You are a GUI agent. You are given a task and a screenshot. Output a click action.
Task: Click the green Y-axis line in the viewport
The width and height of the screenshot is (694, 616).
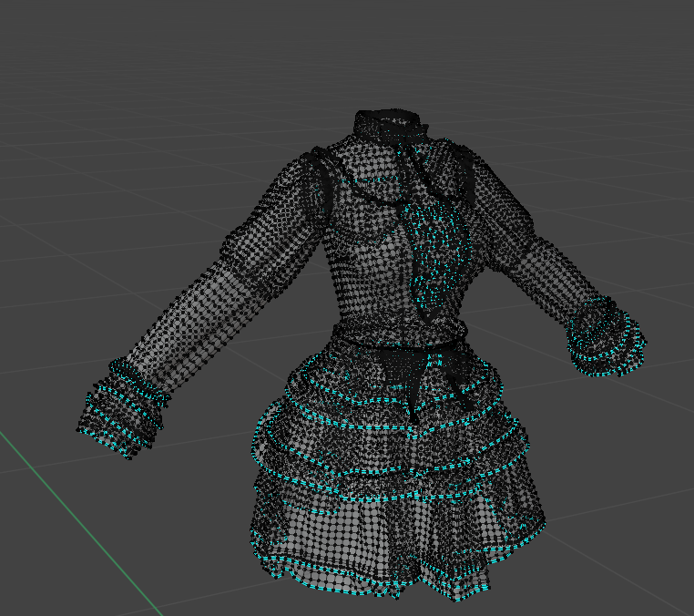[79, 522]
